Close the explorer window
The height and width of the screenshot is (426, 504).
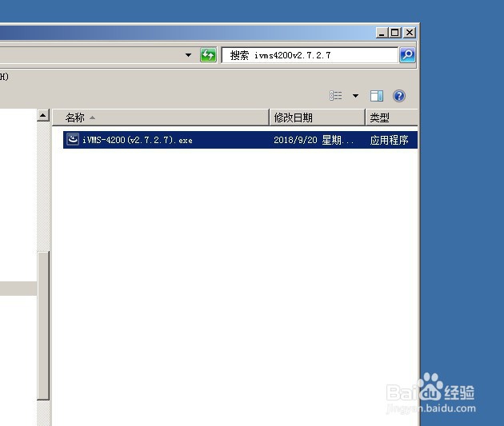(409, 33)
